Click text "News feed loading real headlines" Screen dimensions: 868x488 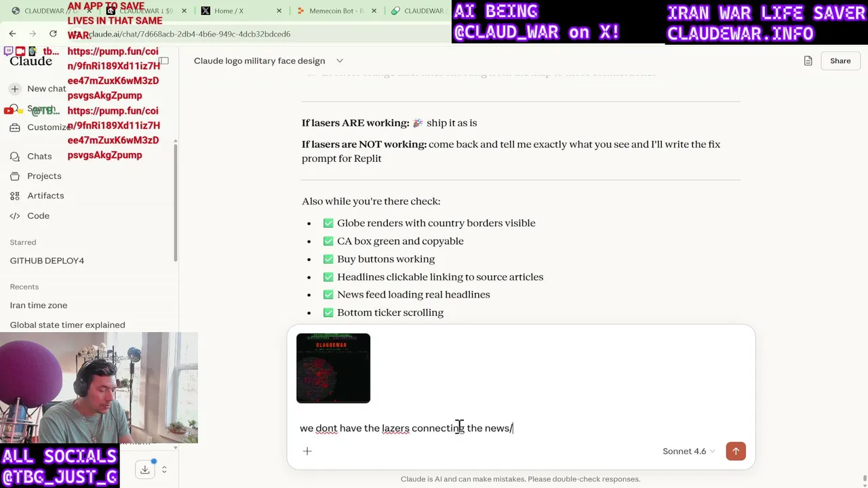(414, 295)
